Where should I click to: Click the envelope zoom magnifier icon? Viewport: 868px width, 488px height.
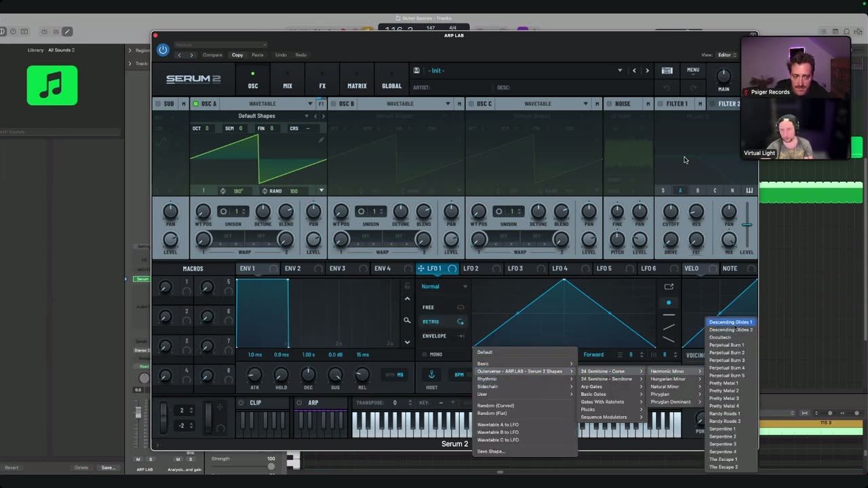click(407, 321)
